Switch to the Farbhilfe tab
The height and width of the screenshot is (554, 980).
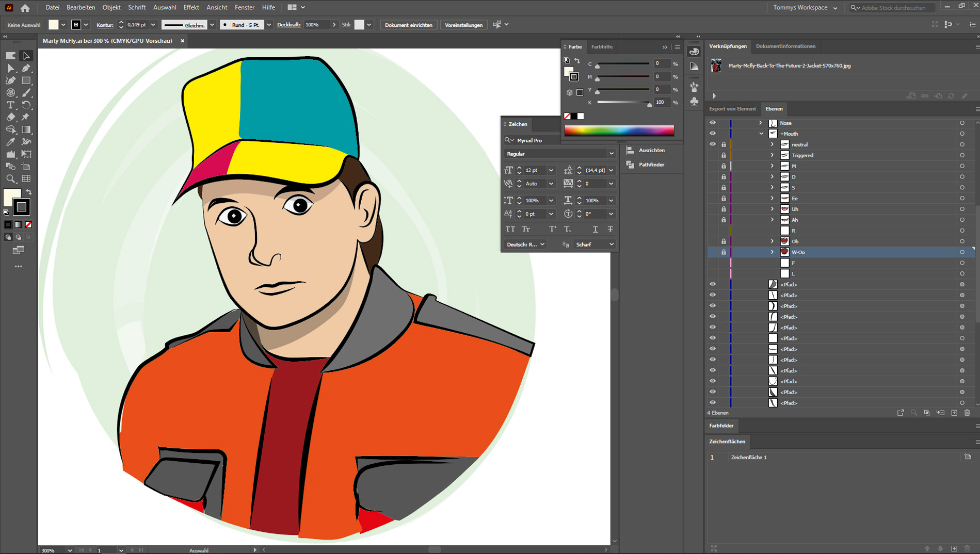[x=602, y=47]
